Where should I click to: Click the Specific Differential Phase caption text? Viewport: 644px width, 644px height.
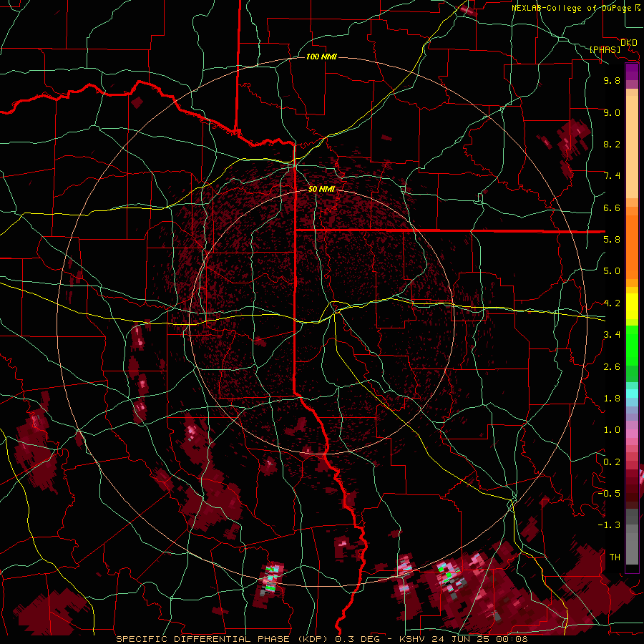[x=322, y=639]
